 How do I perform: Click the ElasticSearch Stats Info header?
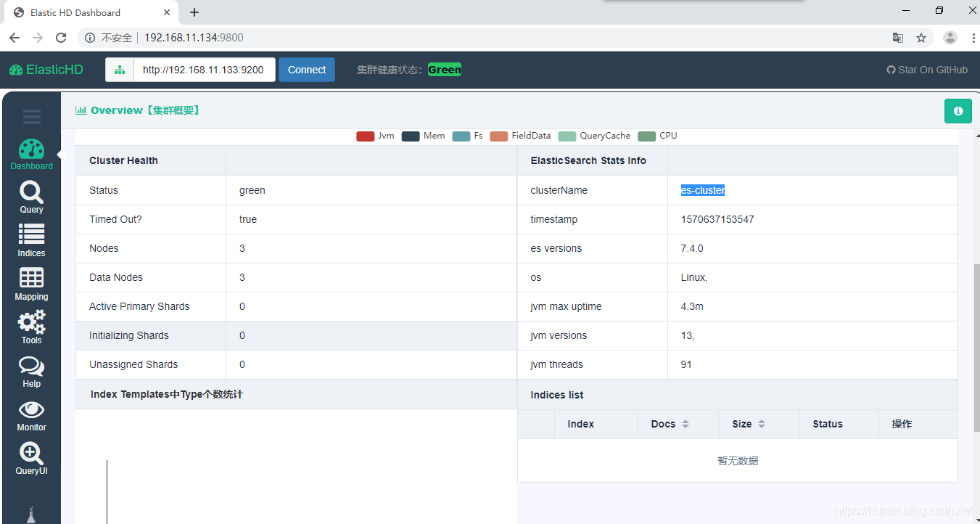[588, 160]
